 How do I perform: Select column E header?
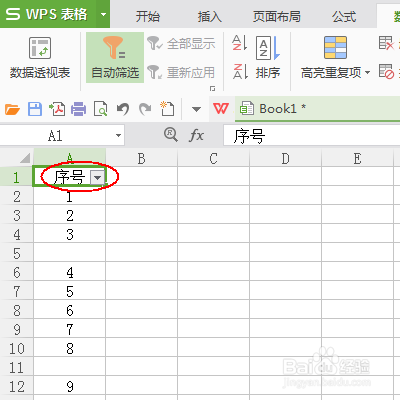click(x=358, y=157)
